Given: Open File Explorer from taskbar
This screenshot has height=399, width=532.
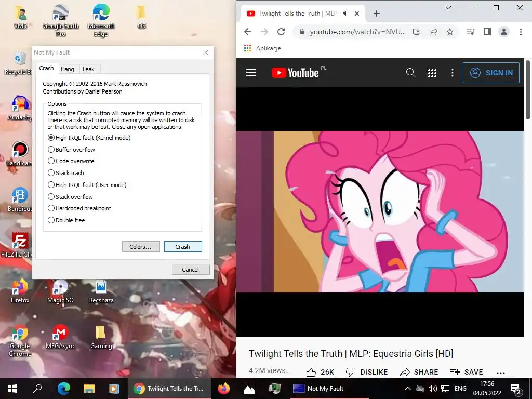Looking at the screenshot, I should click(x=89, y=389).
